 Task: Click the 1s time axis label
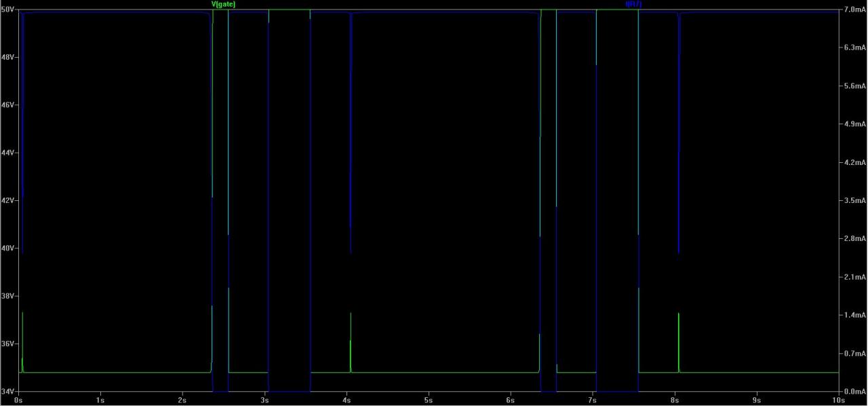tap(100, 401)
